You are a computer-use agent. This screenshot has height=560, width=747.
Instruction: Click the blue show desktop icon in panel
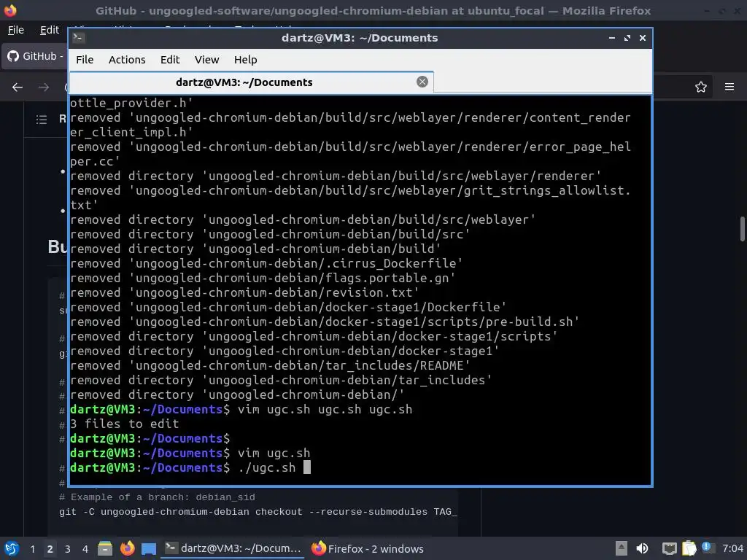point(149,549)
